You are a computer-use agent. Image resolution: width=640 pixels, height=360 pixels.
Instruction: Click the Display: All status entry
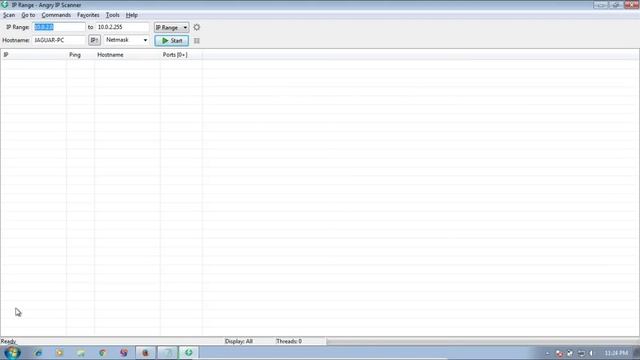(x=239, y=341)
